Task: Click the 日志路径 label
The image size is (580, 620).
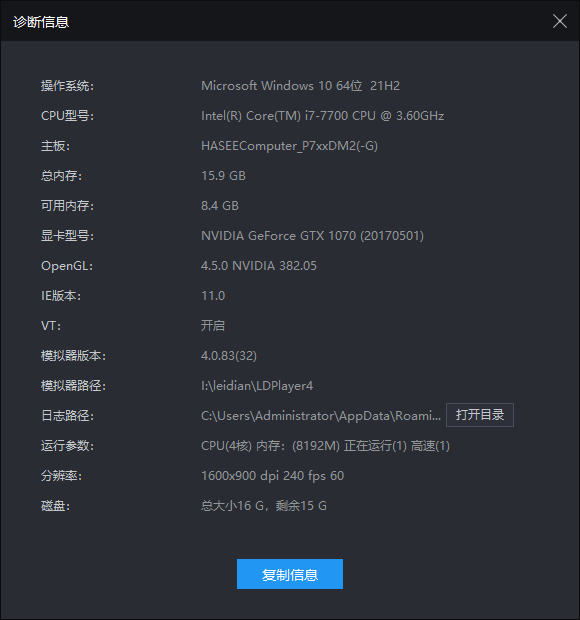Action: pos(67,416)
